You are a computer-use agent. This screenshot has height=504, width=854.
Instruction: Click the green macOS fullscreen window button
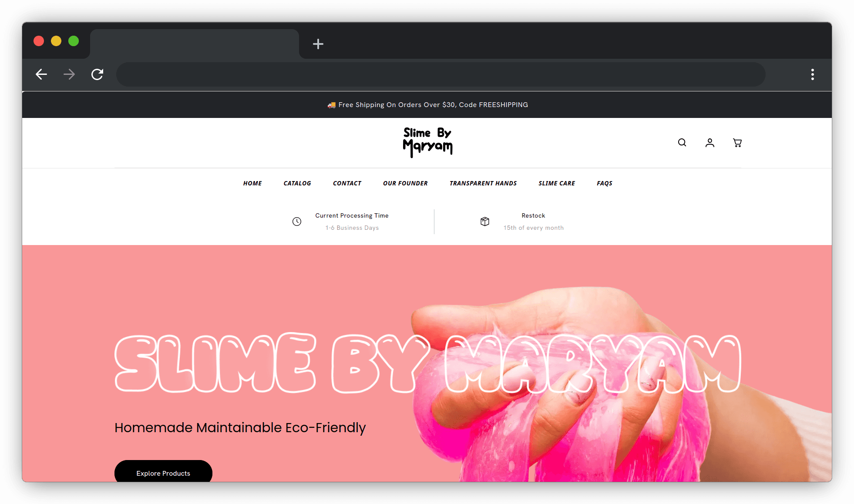coord(74,41)
